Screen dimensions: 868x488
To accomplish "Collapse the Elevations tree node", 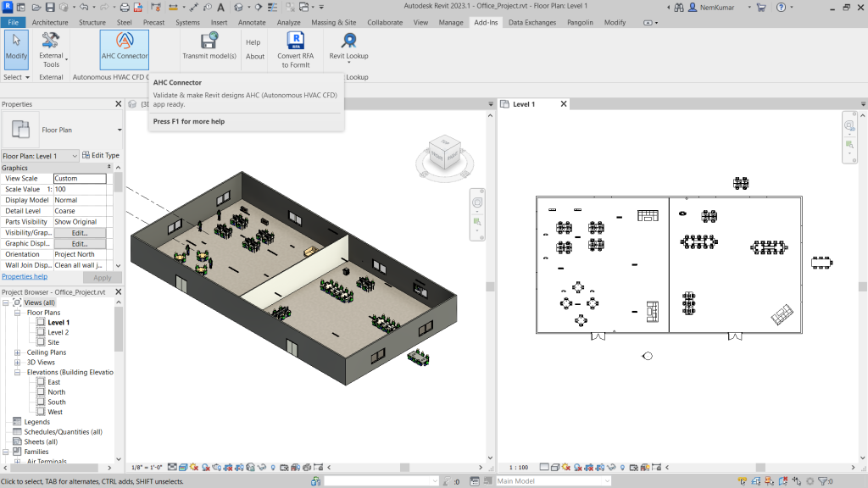I will [17, 373].
